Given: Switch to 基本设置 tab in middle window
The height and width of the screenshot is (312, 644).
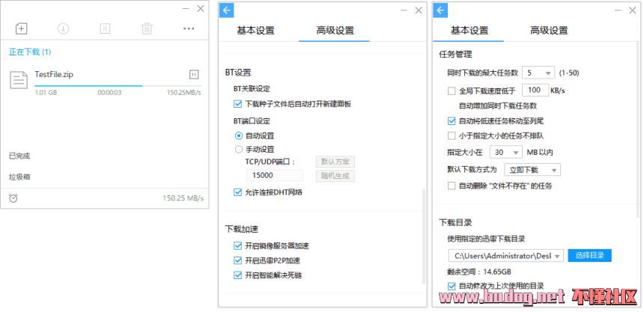Looking at the screenshot, I should (255, 31).
